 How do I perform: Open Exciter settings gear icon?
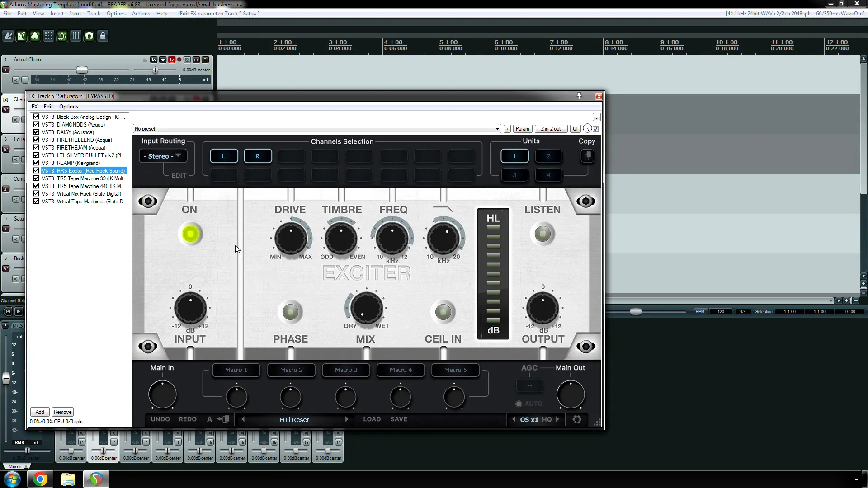pyautogui.click(x=577, y=419)
